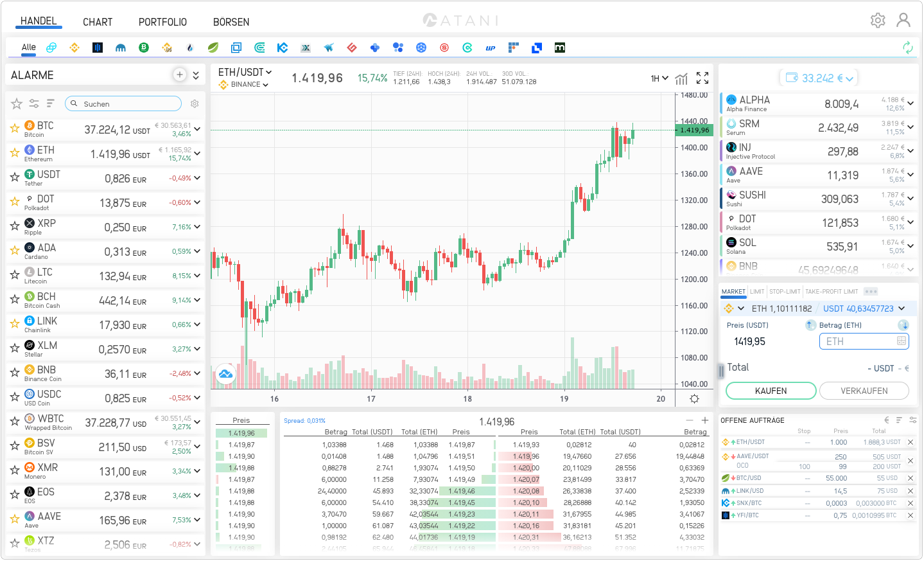Open chart axis settings gear icon
This screenshot has height=561, width=924.
tap(694, 398)
